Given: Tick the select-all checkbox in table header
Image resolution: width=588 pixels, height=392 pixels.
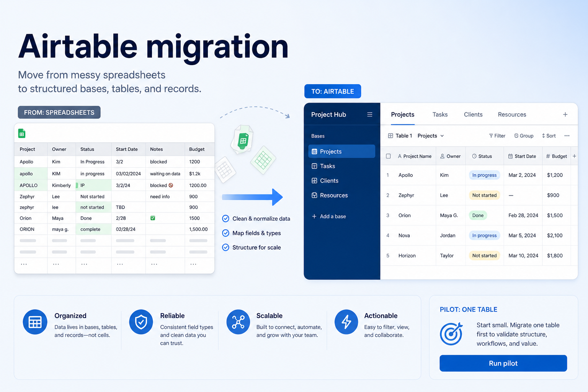Looking at the screenshot, I should click(x=388, y=156).
